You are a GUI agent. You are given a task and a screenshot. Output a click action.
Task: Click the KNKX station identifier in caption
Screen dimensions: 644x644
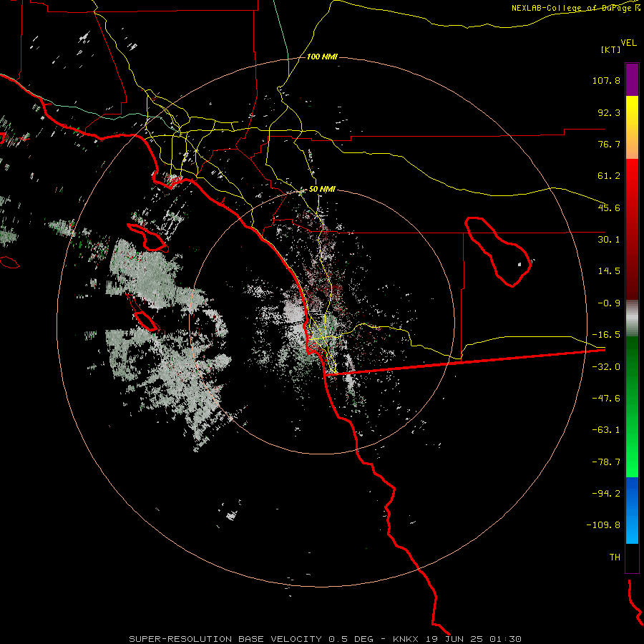(x=406, y=639)
